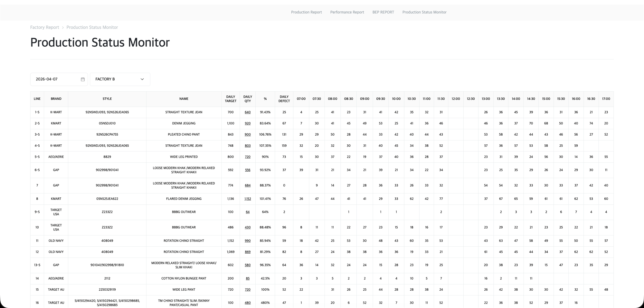Open the BEP REPORT section
Viewport: 644px width, 308px height.
383,12
